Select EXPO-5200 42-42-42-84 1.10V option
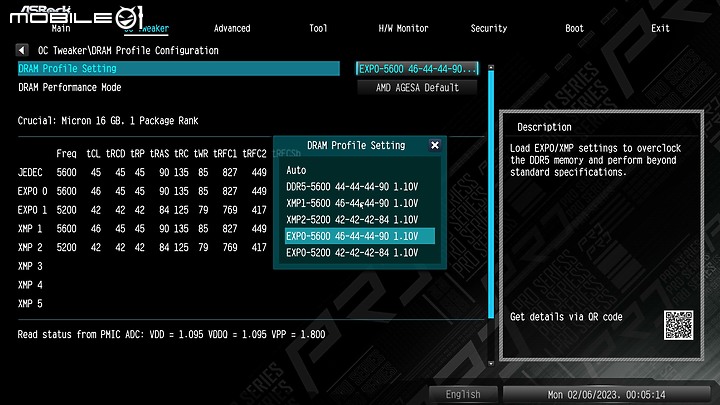The width and height of the screenshot is (720, 405). 352,253
